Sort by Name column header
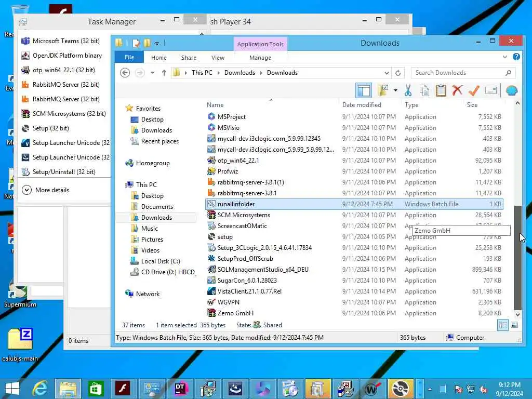Viewport: 532px width, 399px height. point(215,105)
